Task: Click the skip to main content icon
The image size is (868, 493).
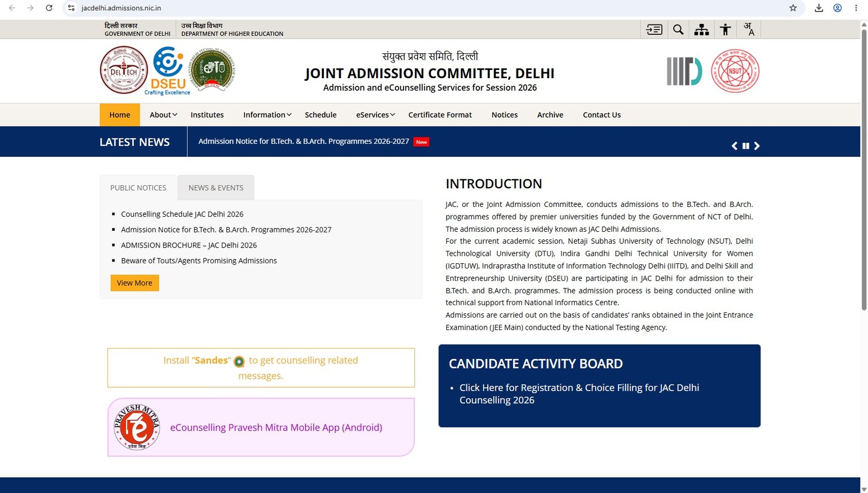Action: (654, 29)
